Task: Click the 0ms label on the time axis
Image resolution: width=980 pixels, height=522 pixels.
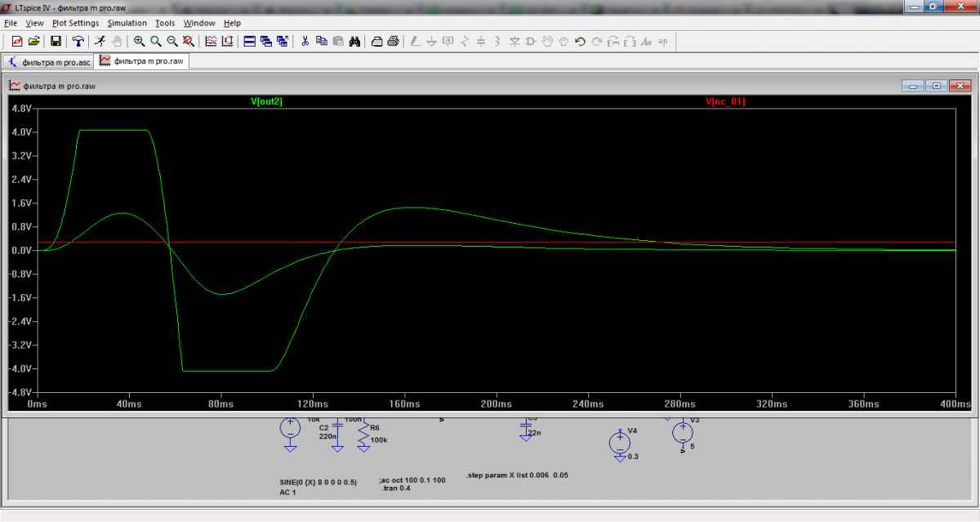Action: [x=37, y=404]
